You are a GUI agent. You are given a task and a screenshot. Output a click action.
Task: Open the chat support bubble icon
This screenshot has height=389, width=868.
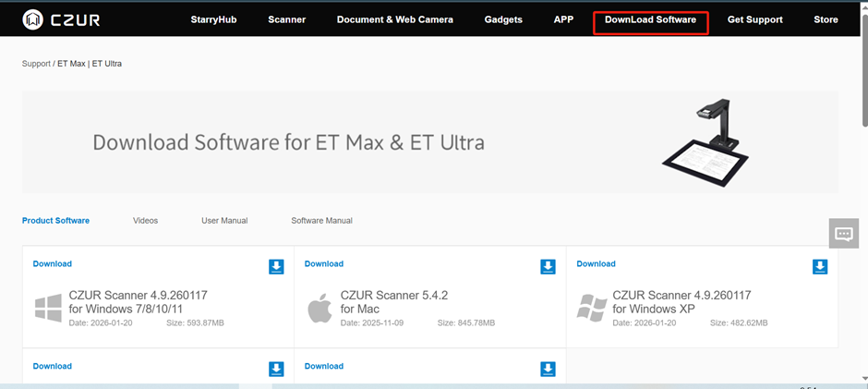(843, 235)
